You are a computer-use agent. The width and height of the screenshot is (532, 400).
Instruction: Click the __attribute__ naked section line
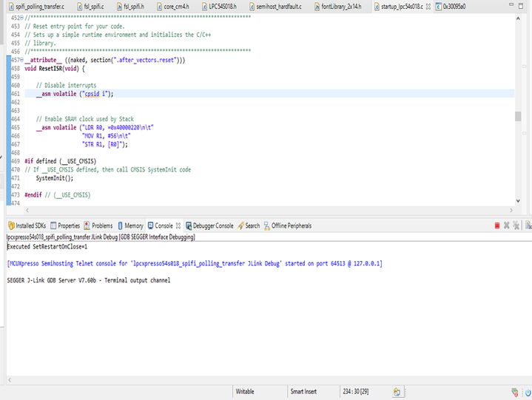pyautogui.click(x=105, y=60)
